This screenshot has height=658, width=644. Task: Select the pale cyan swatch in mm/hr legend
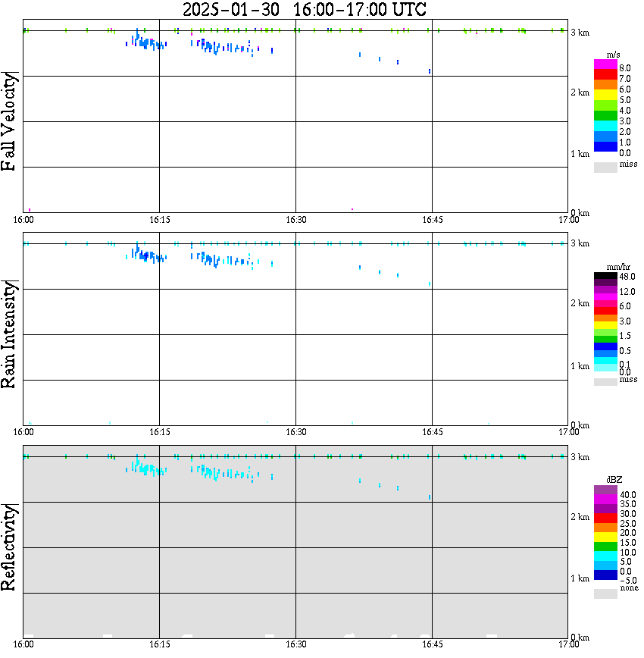pos(605,368)
